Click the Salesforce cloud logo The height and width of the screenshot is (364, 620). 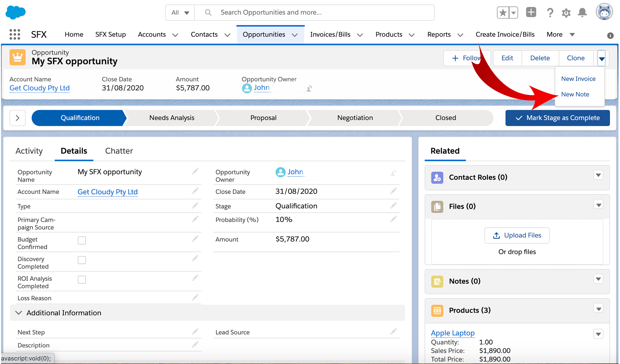click(x=16, y=12)
